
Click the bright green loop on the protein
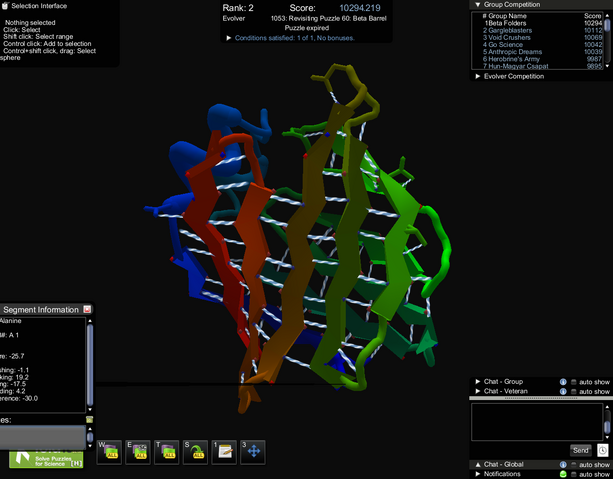[440, 250]
